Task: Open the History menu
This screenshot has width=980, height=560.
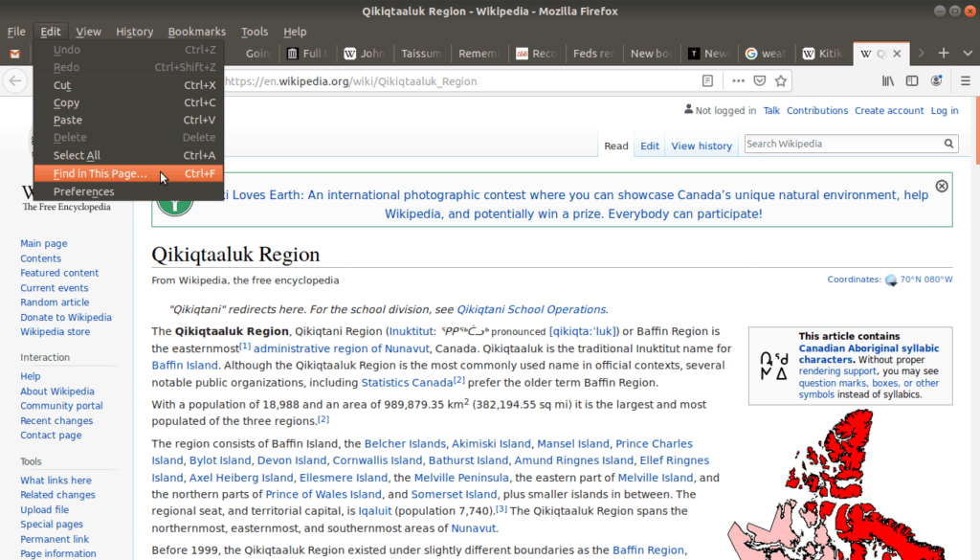Action: pyautogui.click(x=134, y=32)
